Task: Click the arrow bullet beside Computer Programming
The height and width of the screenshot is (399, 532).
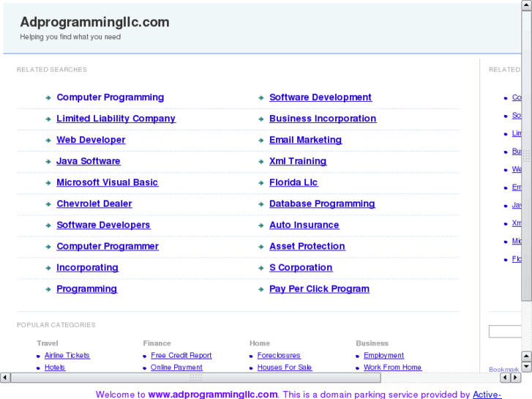Action: tap(48, 97)
